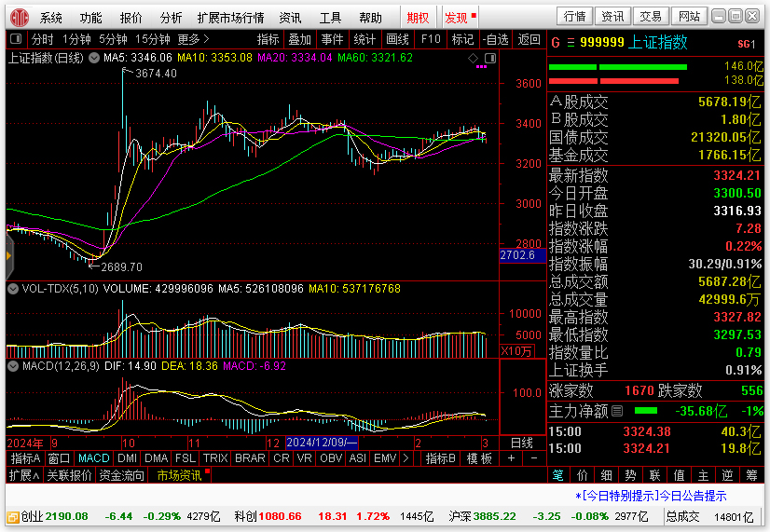
Task: Toggle the panel layout icon left of 分时
Action: (x=16, y=39)
